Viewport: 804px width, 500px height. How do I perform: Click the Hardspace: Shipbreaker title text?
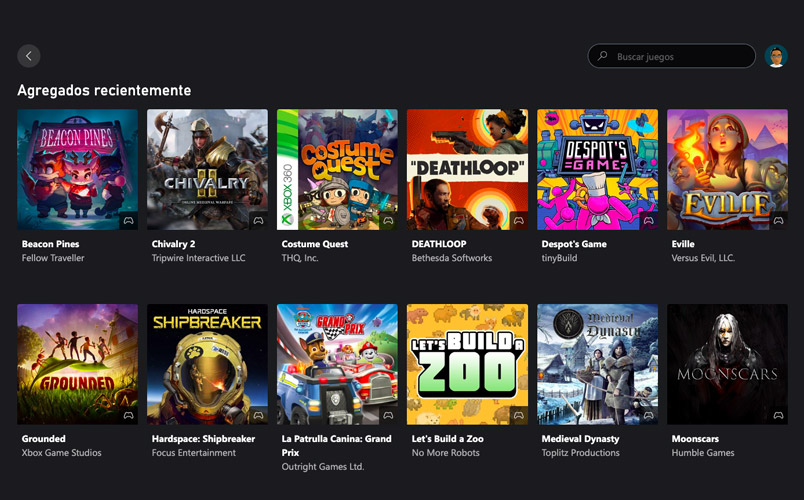pyautogui.click(x=203, y=439)
